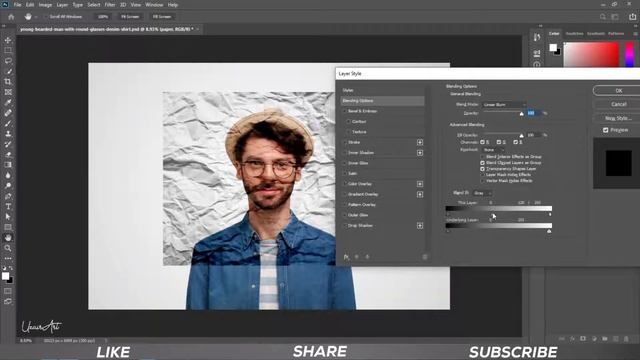Open the Layer menu

(62, 5)
